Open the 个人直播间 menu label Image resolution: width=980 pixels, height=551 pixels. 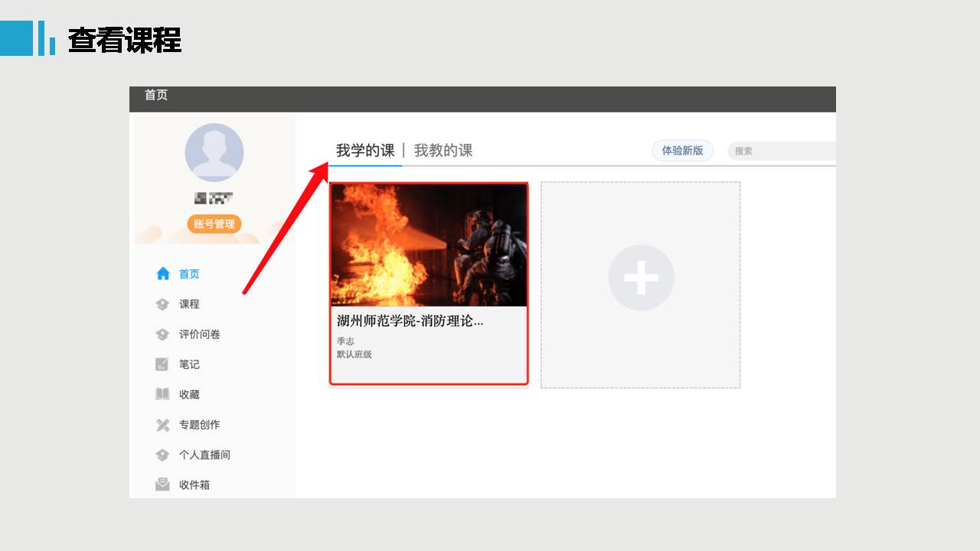(204, 455)
